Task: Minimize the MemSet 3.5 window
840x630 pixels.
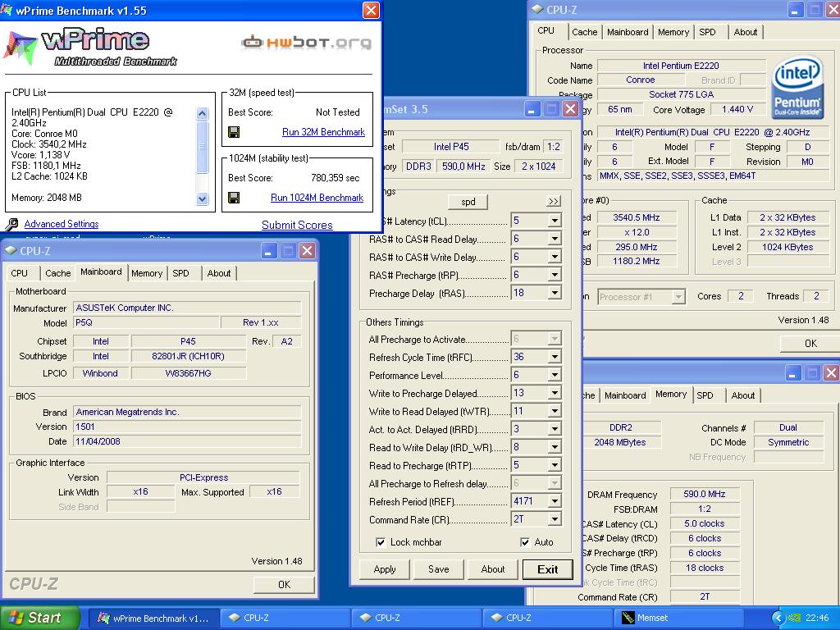Action: pos(532,109)
